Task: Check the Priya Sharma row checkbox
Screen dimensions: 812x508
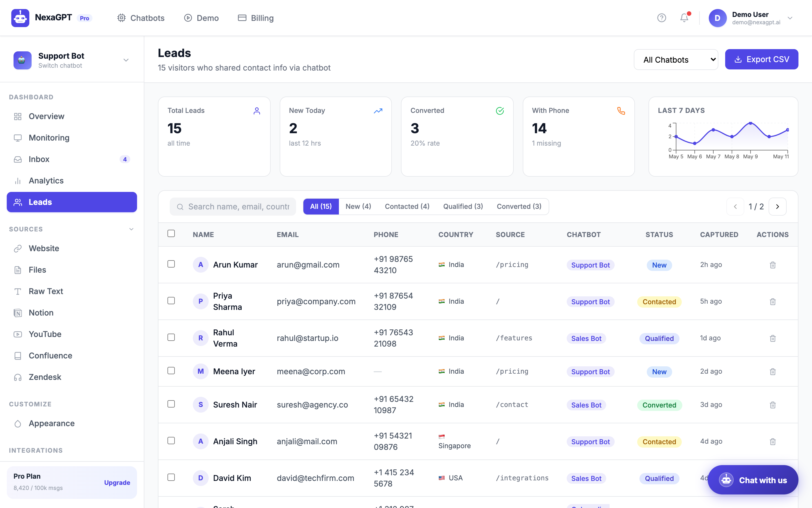Action: 171,301
